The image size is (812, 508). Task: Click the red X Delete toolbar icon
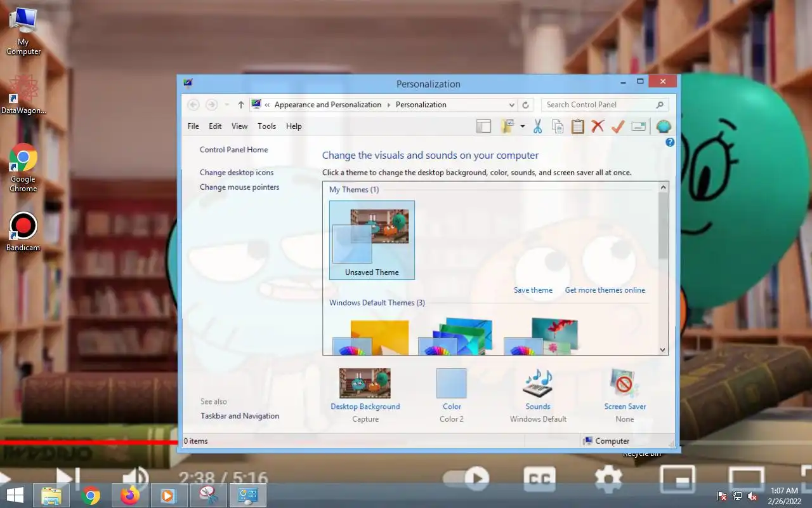click(x=598, y=126)
